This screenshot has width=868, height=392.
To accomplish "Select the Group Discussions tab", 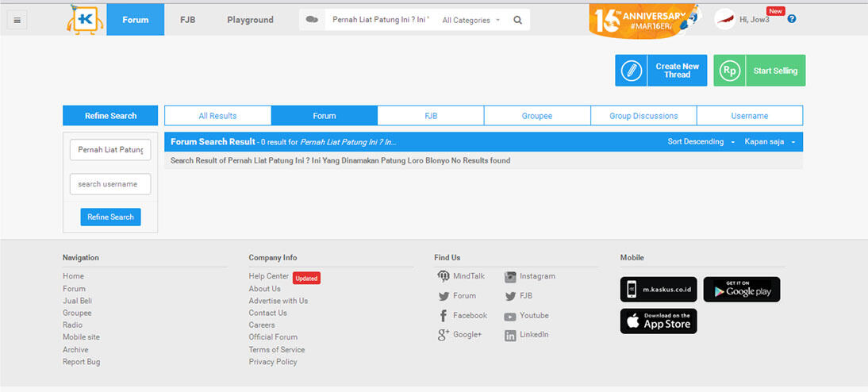I will tap(643, 116).
